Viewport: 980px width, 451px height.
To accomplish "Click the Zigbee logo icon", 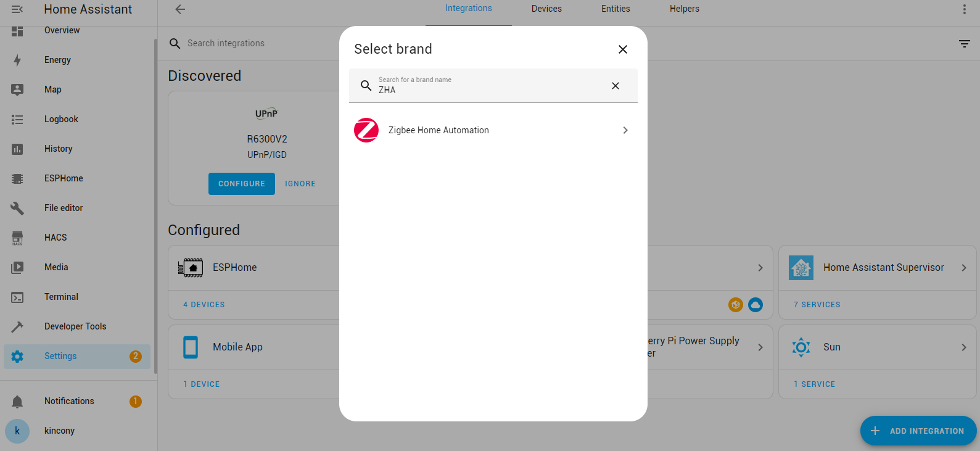I will pyautogui.click(x=366, y=130).
